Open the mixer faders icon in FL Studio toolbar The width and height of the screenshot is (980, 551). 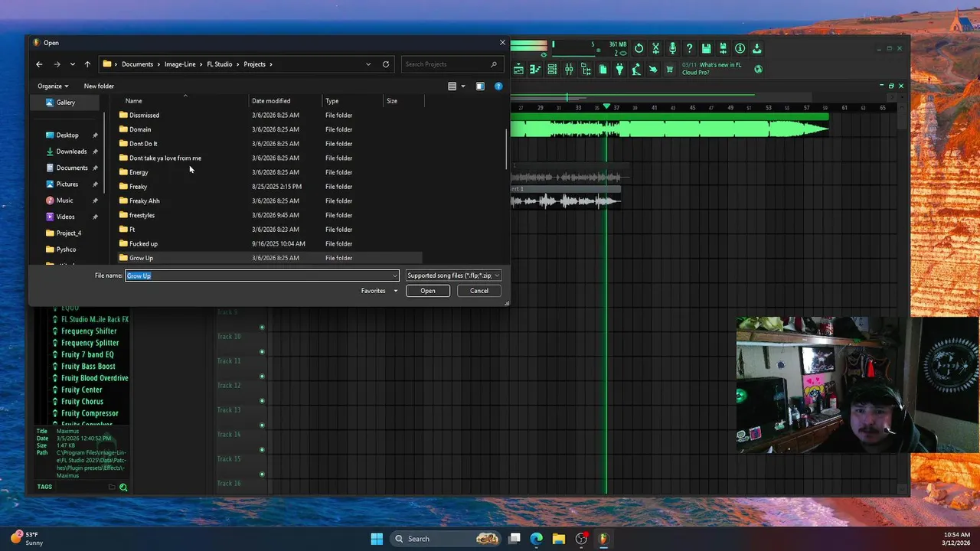click(x=569, y=70)
